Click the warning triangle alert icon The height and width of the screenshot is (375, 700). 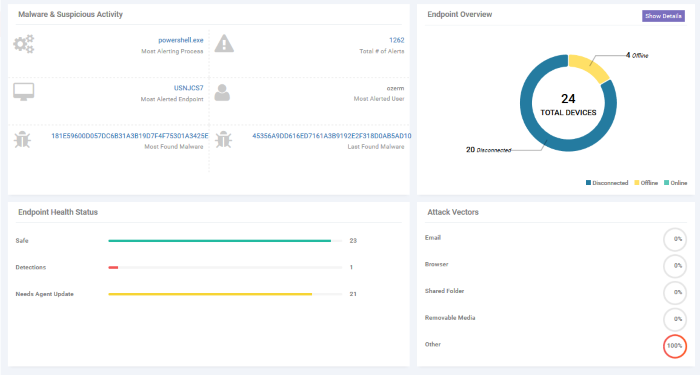tap(224, 43)
